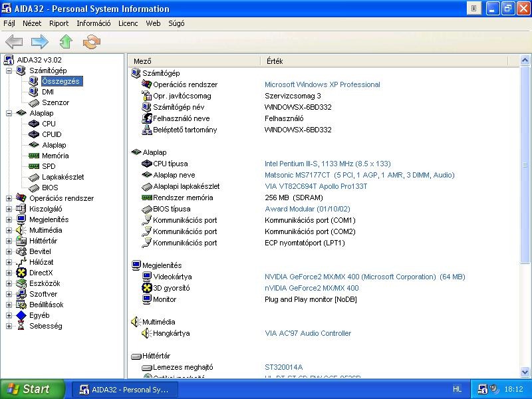Screen dimensions: 532x399
Task: Click the scrollbar up arrow
Action: (525, 61)
